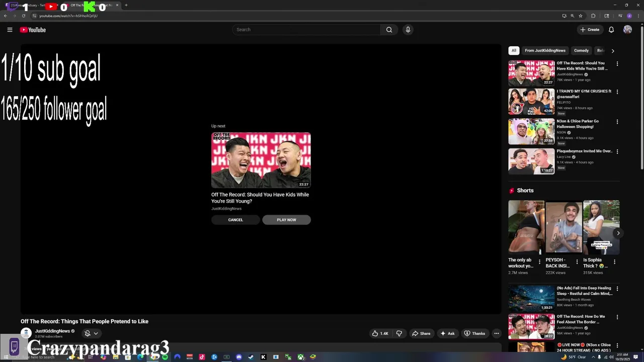
Task: Cancel the Up next autoplay
Action: click(235, 220)
